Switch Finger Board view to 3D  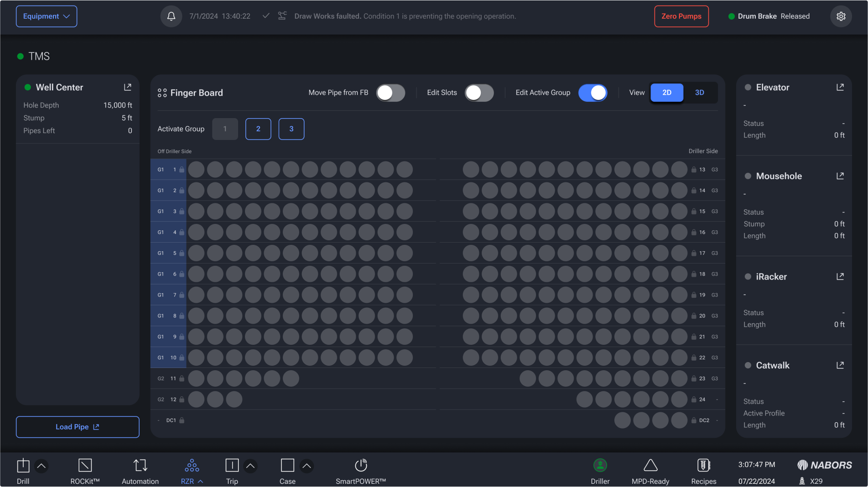pos(699,93)
